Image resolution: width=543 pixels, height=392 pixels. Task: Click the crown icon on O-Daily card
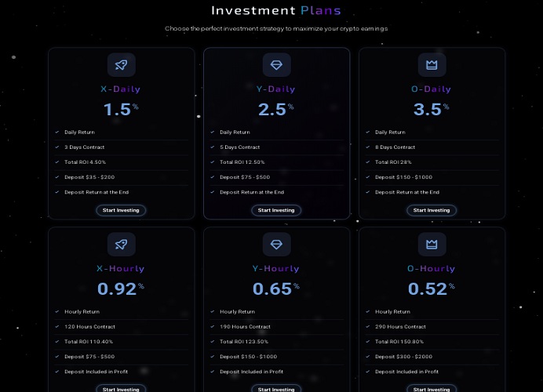[432, 65]
